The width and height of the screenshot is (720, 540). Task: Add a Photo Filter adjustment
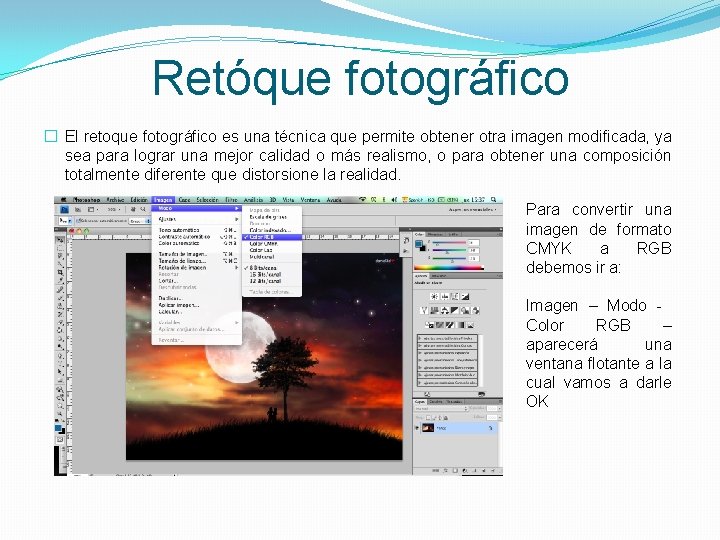(465, 310)
